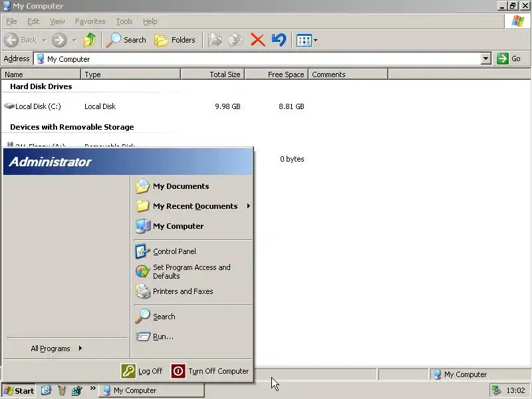The width and height of the screenshot is (532, 399).
Task: Click the system tray network icon
Action: [x=496, y=390]
